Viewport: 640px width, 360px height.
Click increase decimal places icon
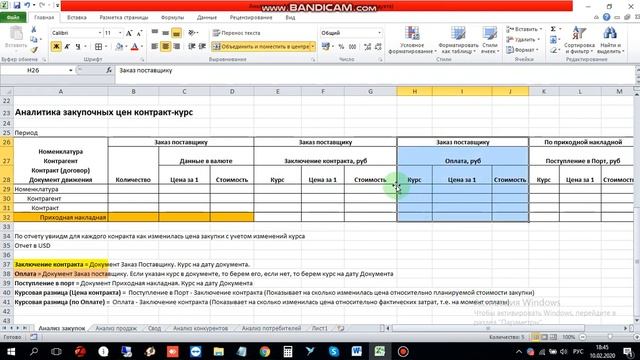coord(368,47)
